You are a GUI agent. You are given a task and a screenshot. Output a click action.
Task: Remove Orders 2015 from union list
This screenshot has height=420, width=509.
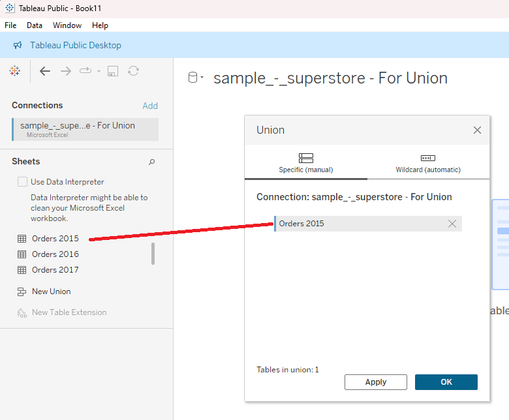(x=452, y=224)
